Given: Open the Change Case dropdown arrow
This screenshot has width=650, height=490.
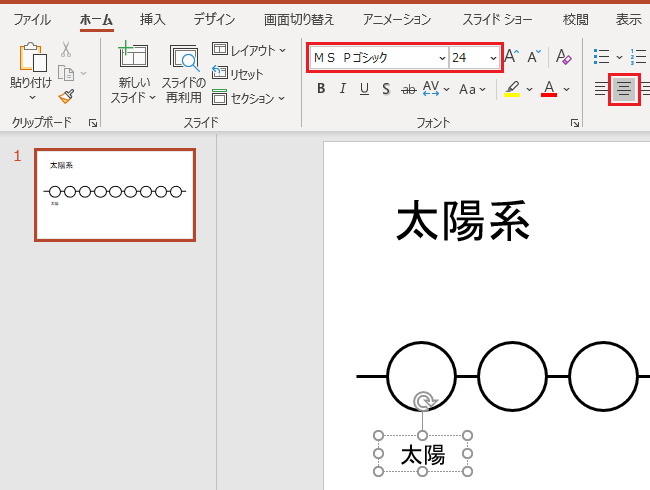Looking at the screenshot, I should pos(483,89).
